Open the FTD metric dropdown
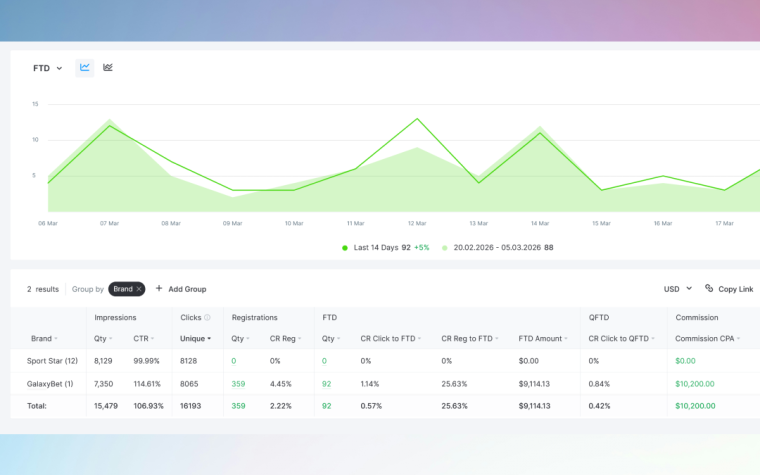Viewport: 760px width, 475px height. 48,68
